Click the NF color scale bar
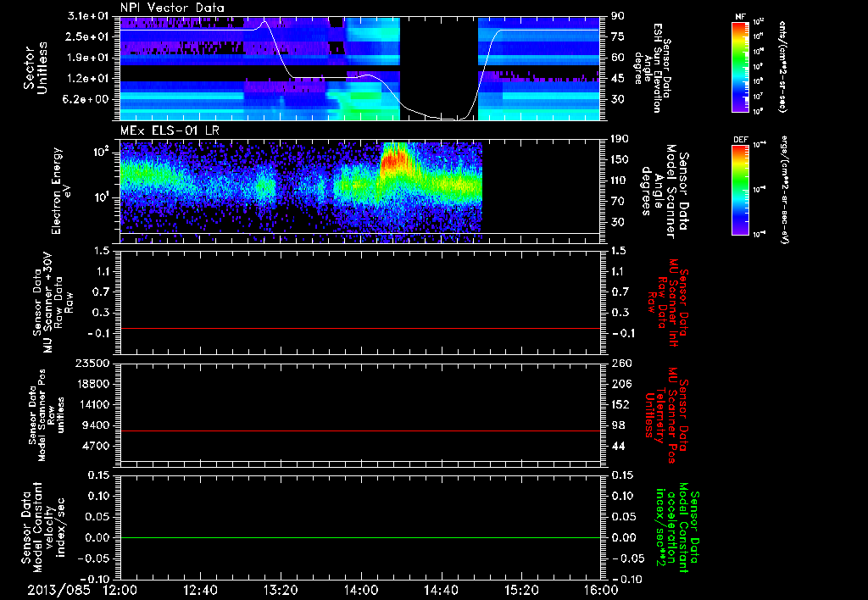868x600 pixels. [740, 66]
